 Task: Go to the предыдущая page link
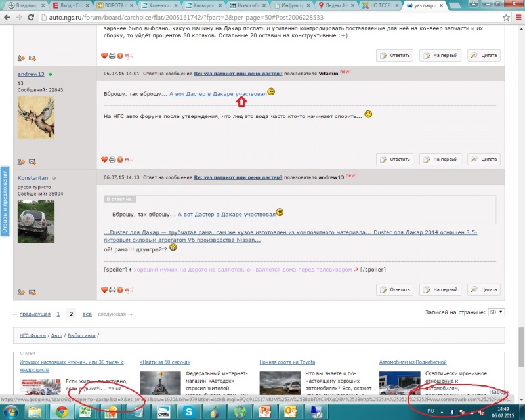35,314
